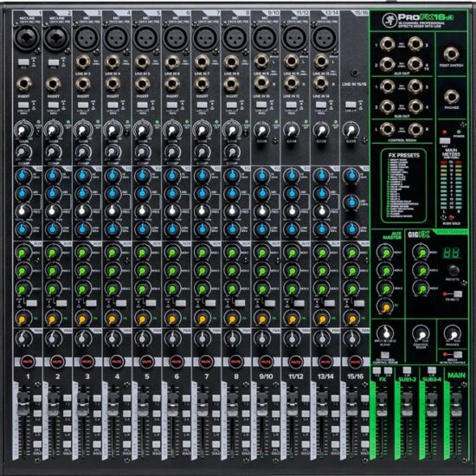Screen dimensions: 476x476
Task: Toggle the Hi-Z switch on channel 1
Action: pyautogui.click(x=23, y=62)
